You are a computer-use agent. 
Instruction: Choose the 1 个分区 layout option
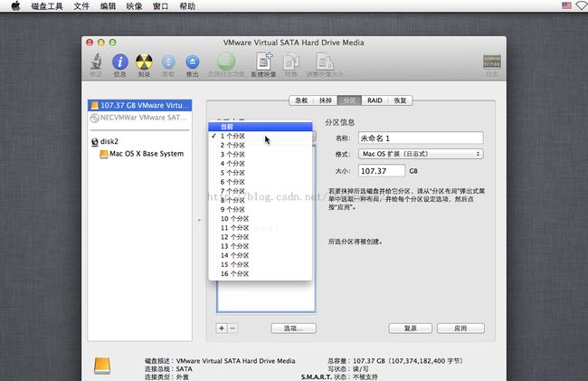261,136
